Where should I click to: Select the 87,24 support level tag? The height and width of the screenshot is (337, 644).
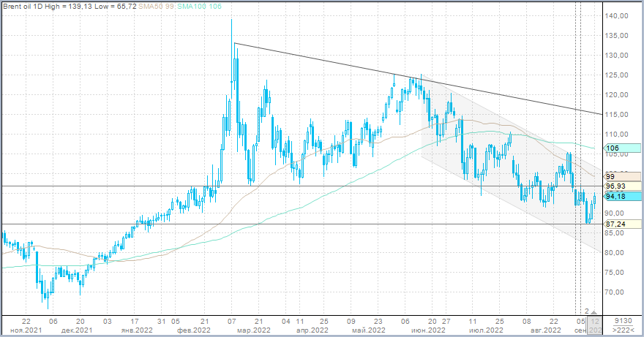point(616,224)
